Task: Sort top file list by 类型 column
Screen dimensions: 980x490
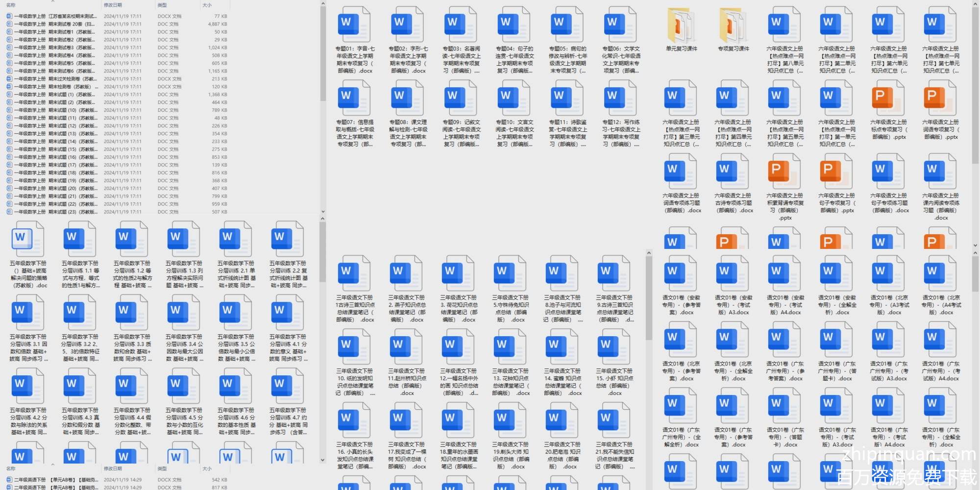Action: pos(162,5)
